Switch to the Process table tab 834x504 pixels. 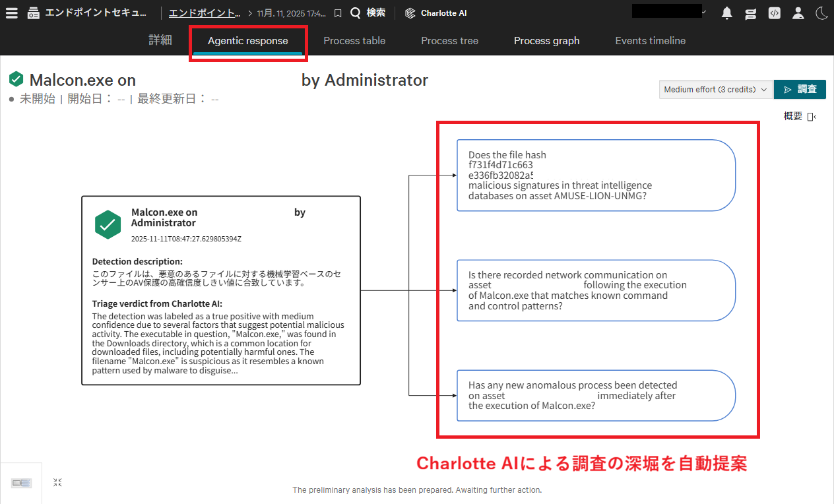click(354, 40)
